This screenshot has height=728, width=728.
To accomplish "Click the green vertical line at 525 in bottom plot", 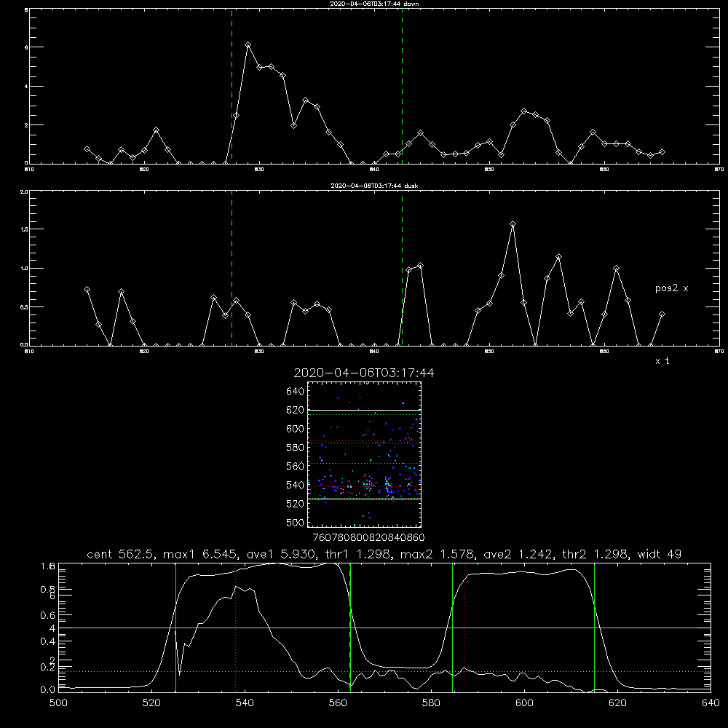I will pyautogui.click(x=175, y=627).
